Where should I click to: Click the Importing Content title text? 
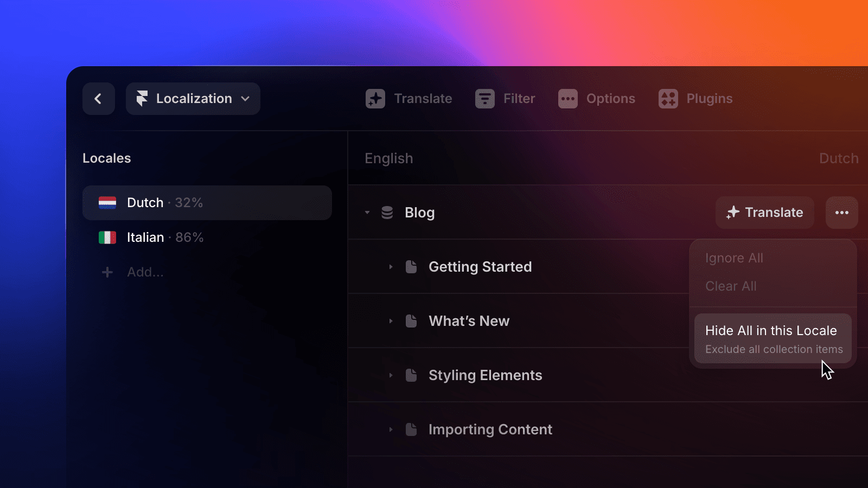point(490,429)
